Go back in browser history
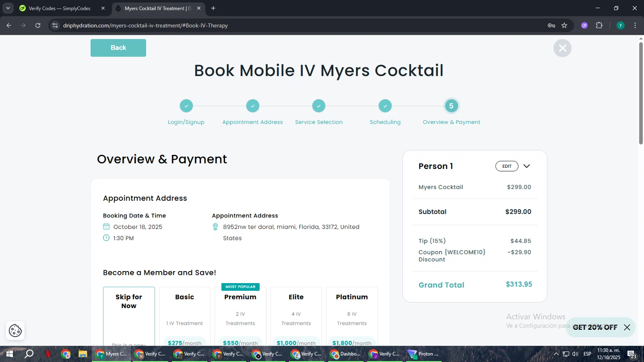The width and height of the screenshot is (644, 362). pyautogui.click(x=9, y=25)
